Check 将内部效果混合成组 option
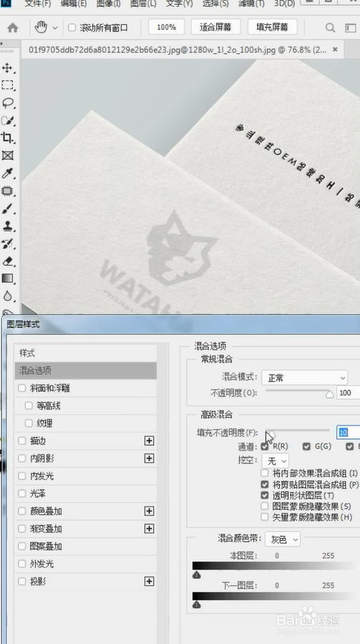 (x=265, y=473)
